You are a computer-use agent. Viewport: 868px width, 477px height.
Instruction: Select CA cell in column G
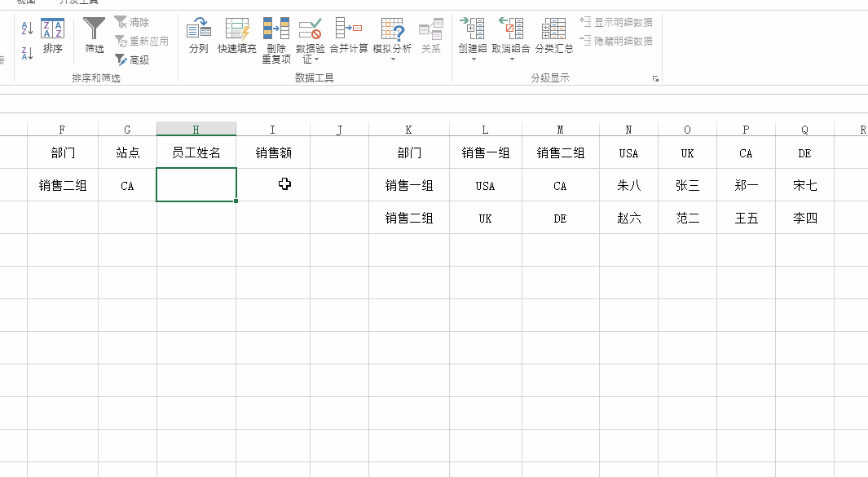coord(127,186)
